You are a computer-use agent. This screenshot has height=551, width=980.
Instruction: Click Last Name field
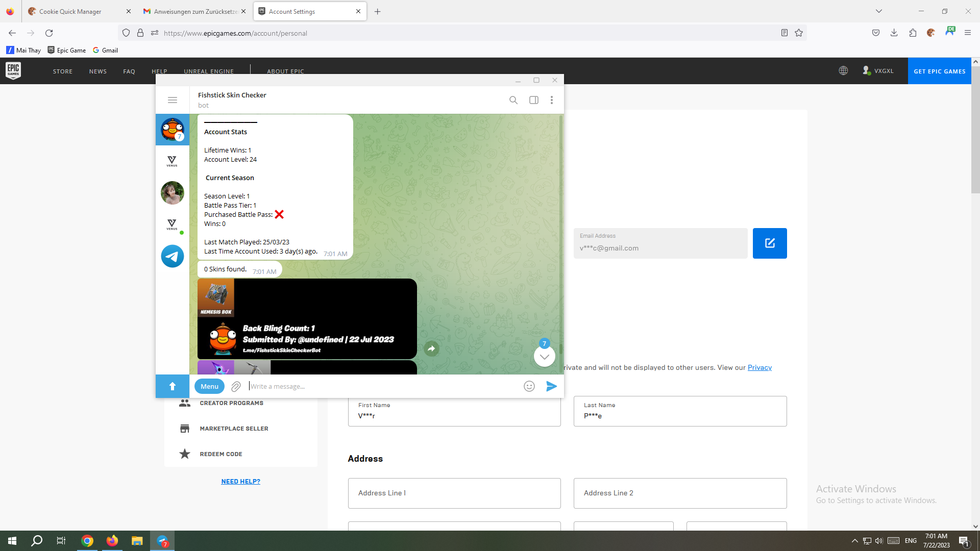tap(680, 411)
